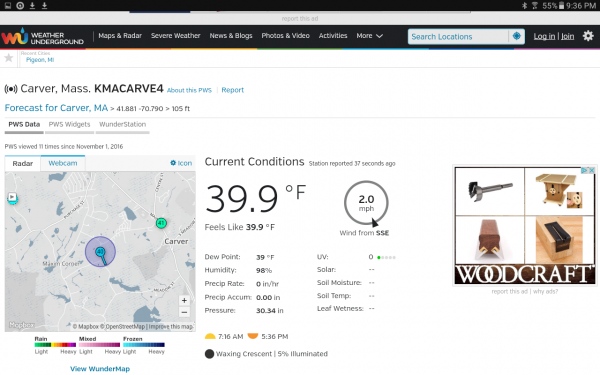Click why ads? link

pyautogui.click(x=545, y=292)
